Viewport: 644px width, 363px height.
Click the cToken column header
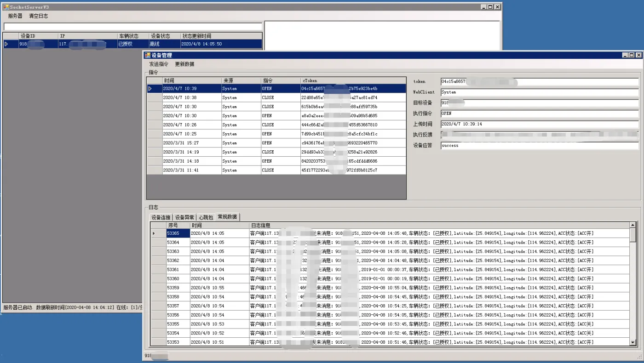point(353,80)
